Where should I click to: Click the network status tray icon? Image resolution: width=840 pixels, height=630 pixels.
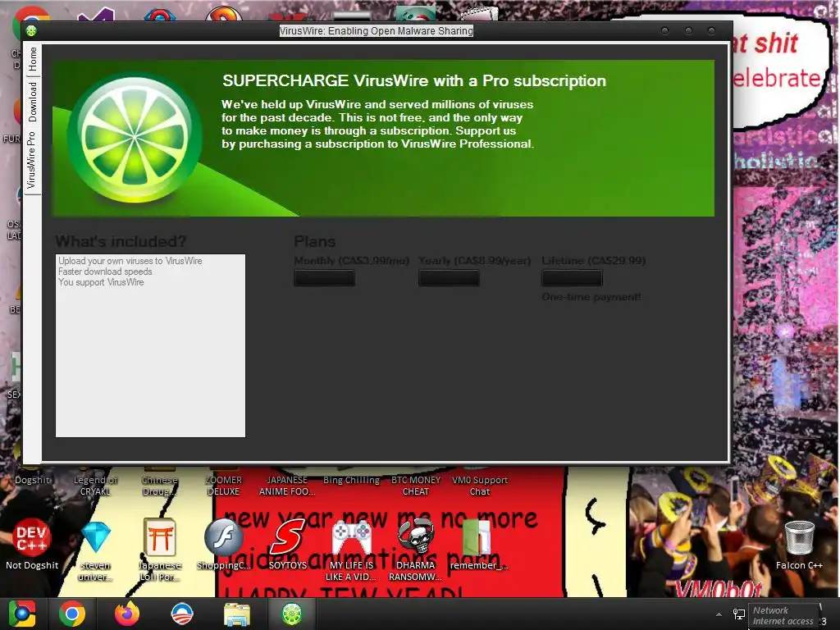point(739,614)
